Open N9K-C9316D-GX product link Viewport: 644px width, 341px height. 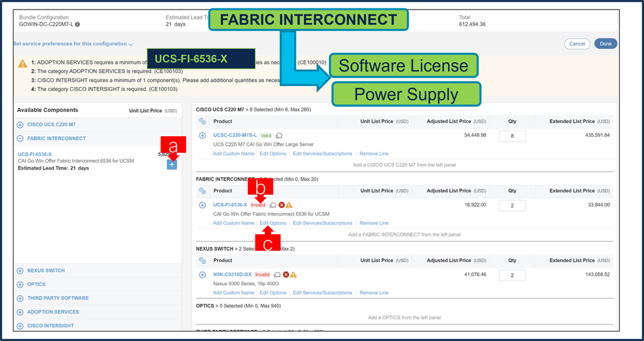(x=232, y=274)
